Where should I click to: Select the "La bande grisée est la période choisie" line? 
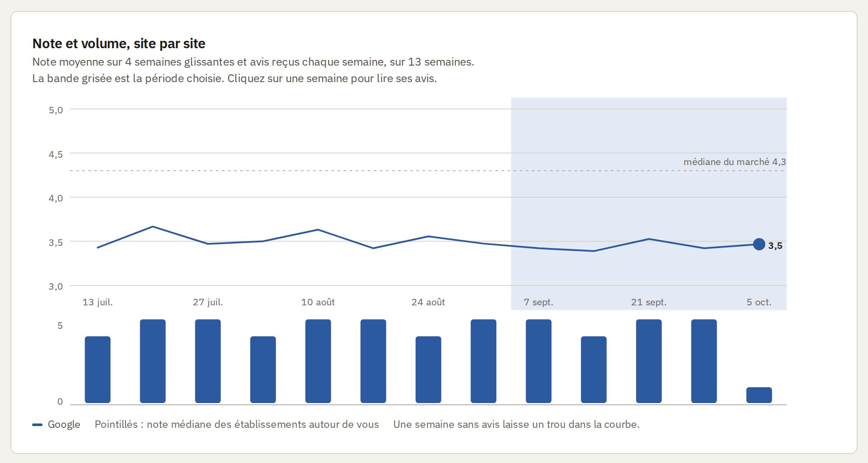234,79
